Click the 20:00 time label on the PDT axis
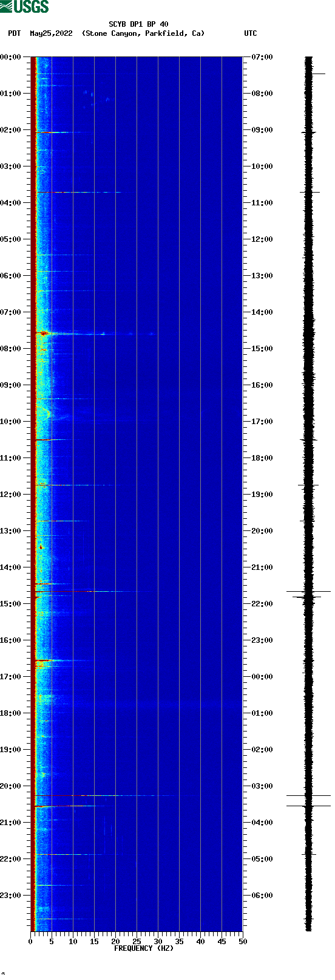This screenshot has height=980, width=335. coord(11,786)
